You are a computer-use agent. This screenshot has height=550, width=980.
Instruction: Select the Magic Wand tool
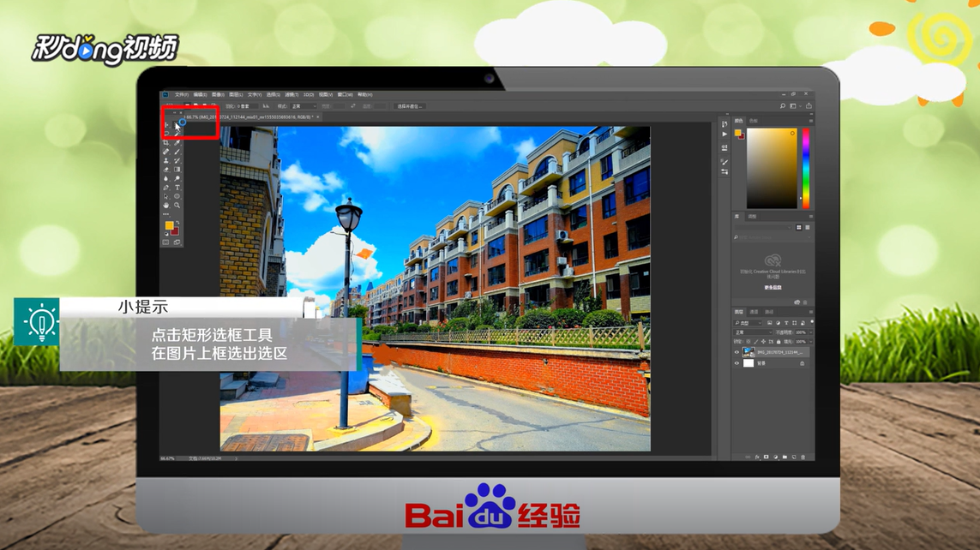click(177, 134)
